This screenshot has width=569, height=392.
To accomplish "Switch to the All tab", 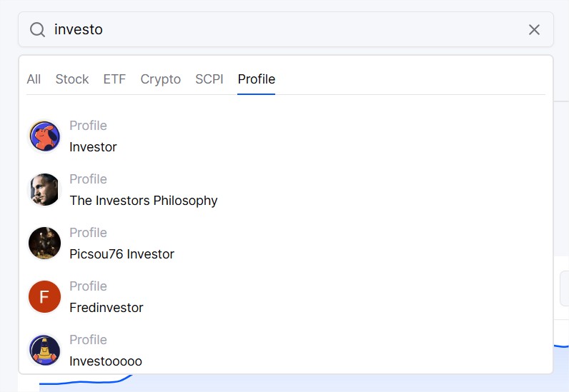I will (x=34, y=79).
